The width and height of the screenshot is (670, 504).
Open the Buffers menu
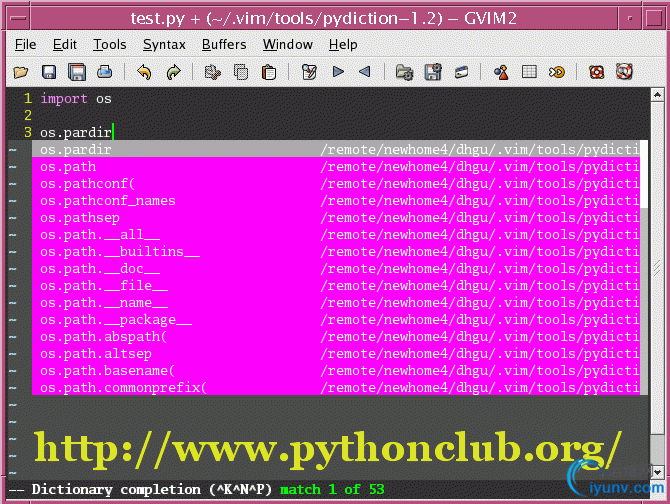point(224,44)
